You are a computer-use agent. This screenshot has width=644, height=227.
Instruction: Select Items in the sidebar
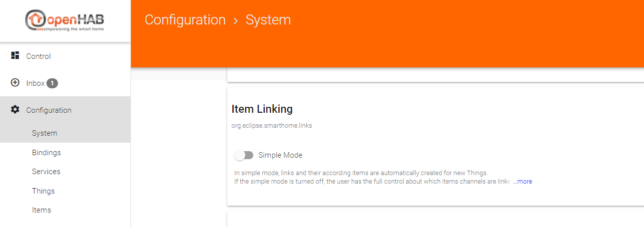tap(41, 210)
